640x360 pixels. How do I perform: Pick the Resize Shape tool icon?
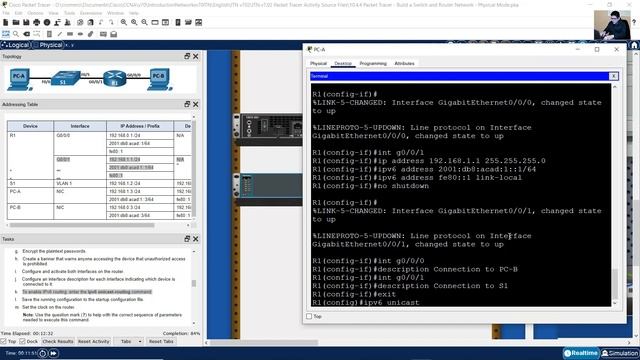[37, 34]
